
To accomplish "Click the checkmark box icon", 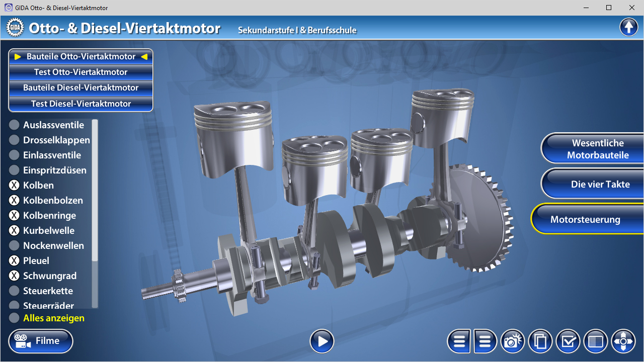I will (x=568, y=342).
